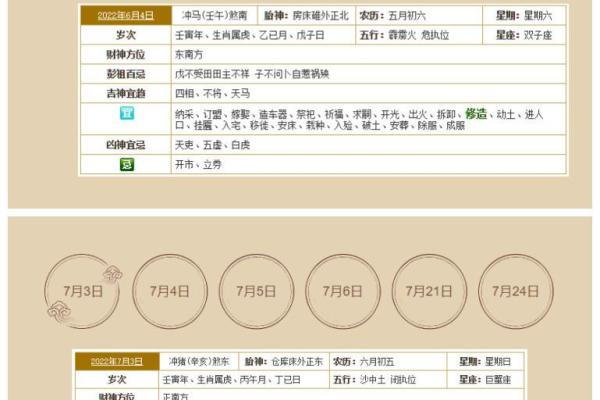
Task: Click the 五月初六 lunar date
Action: pos(407,17)
